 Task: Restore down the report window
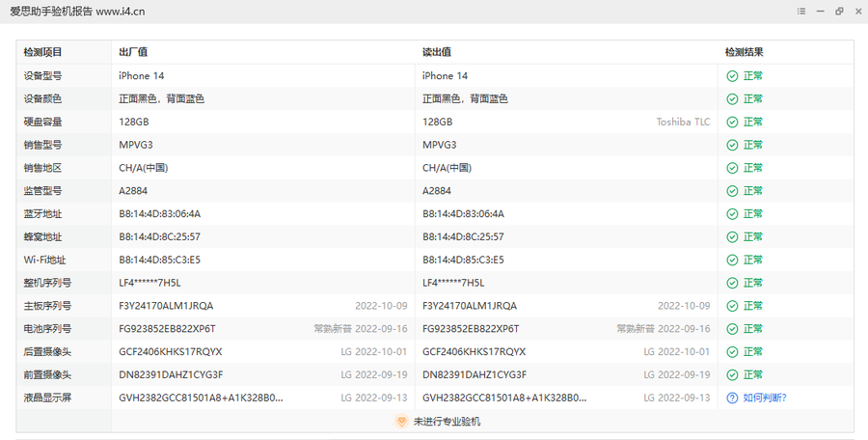pyautogui.click(x=839, y=11)
